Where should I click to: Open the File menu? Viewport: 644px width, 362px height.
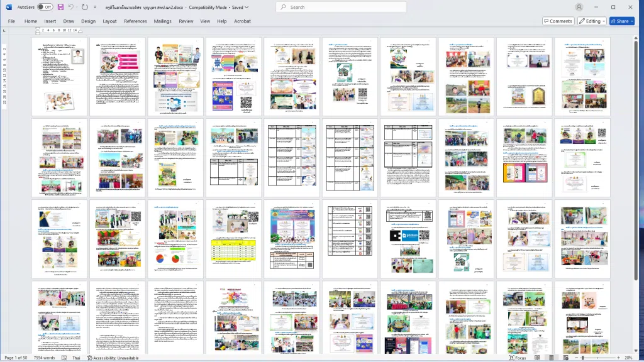[x=11, y=21]
